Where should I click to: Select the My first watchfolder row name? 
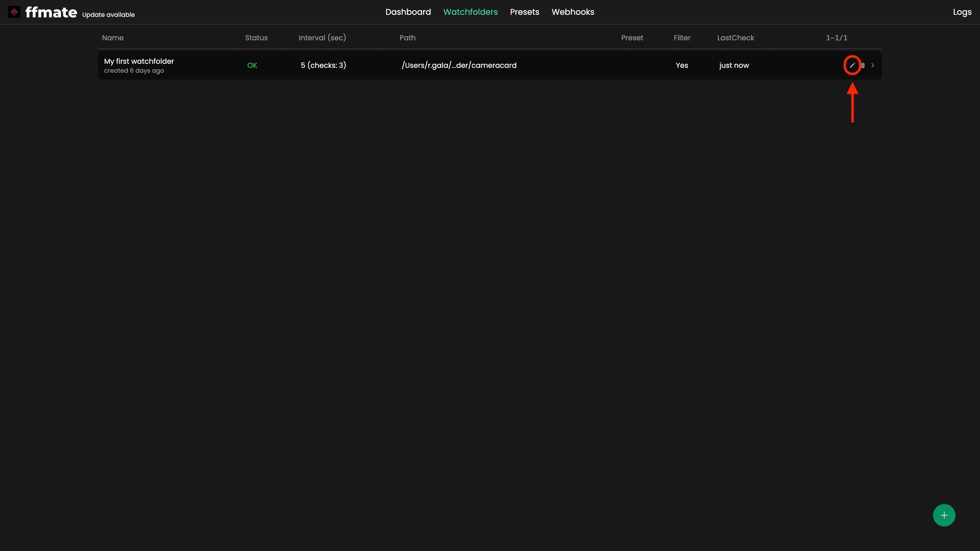tap(139, 61)
